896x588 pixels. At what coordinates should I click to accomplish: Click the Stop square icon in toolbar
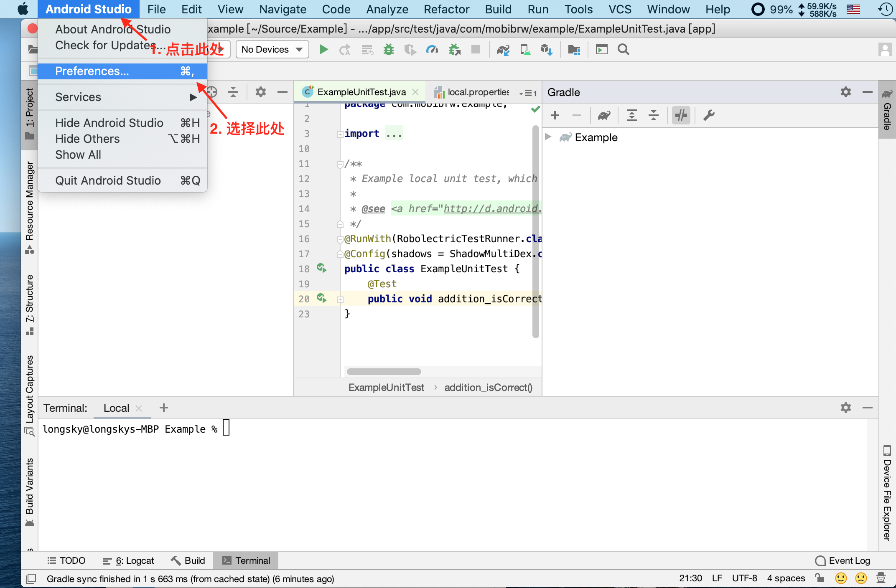pos(476,50)
